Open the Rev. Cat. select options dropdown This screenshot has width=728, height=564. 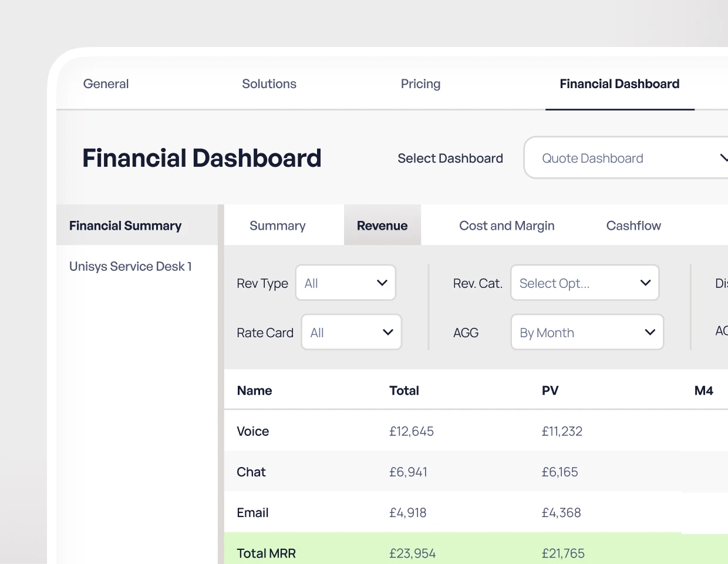pyautogui.click(x=585, y=283)
